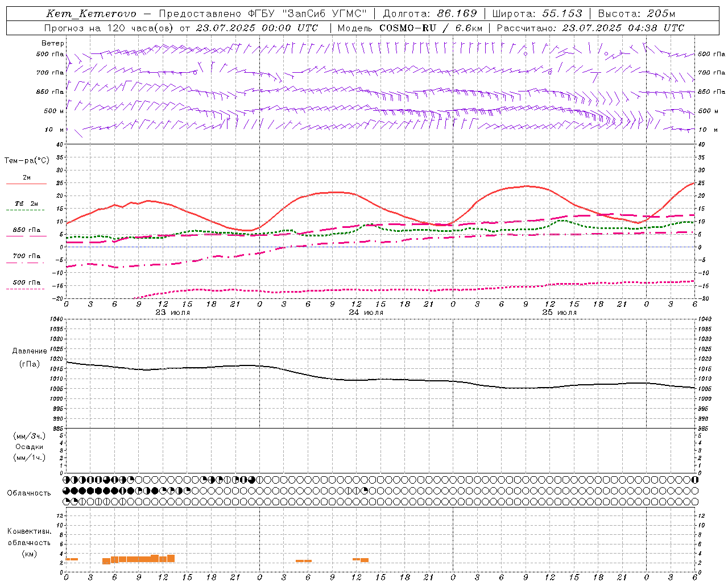Click the 'Облачность' cloud cover label
The height and width of the screenshot is (582, 728).
coord(29,493)
